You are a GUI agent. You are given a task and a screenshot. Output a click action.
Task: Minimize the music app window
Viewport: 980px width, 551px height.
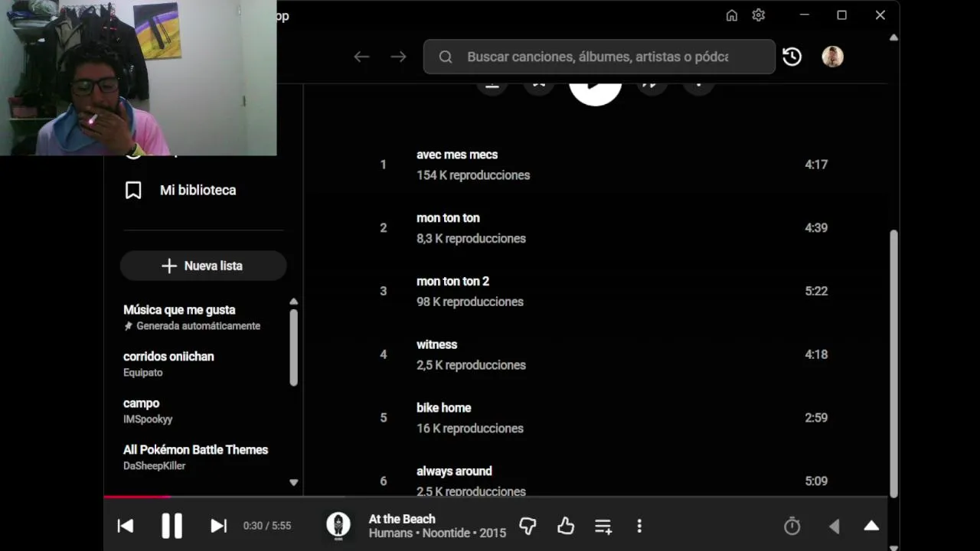click(x=805, y=15)
